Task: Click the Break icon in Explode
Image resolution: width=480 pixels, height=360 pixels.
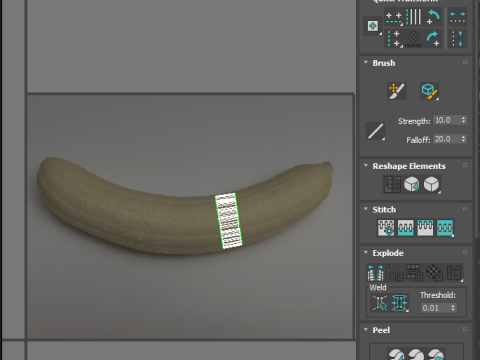Action: pyautogui.click(x=376, y=273)
